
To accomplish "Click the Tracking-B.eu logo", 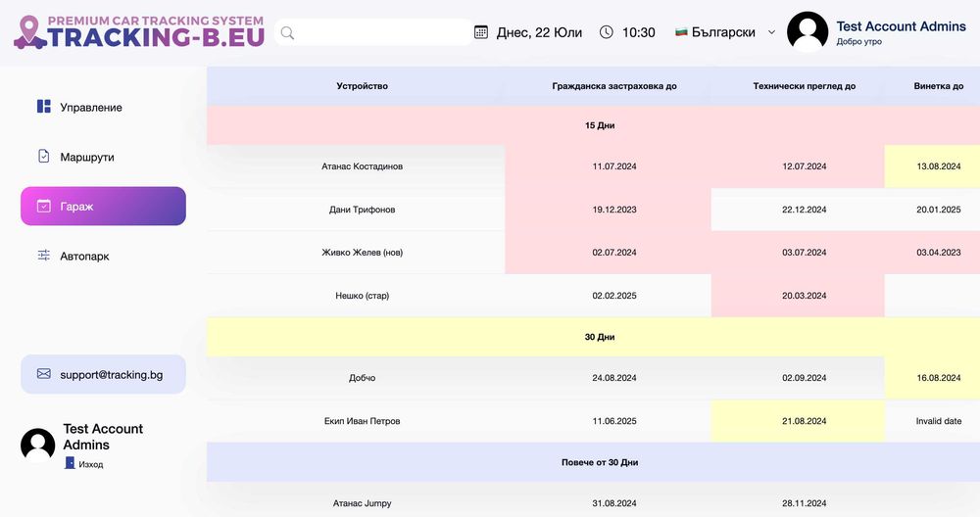I will click(x=138, y=32).
